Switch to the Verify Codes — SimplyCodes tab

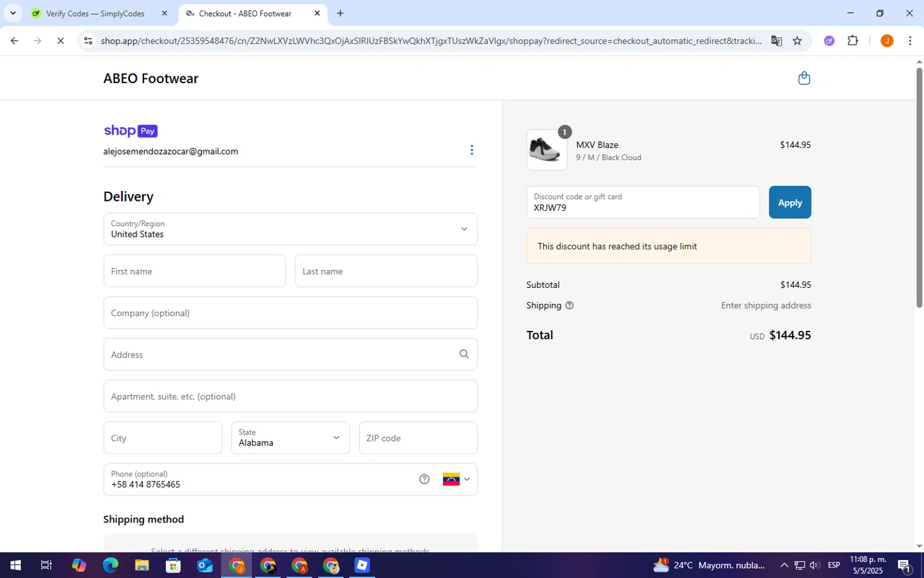(x=95, y=14)
